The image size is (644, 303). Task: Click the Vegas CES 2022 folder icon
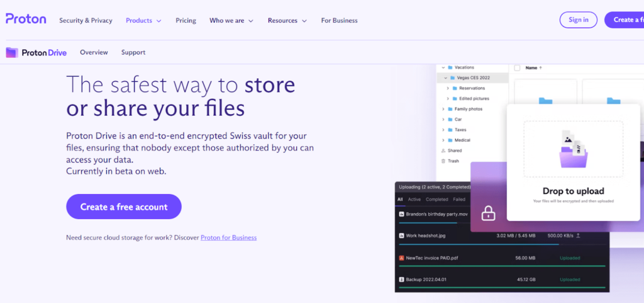click(453, 77)
